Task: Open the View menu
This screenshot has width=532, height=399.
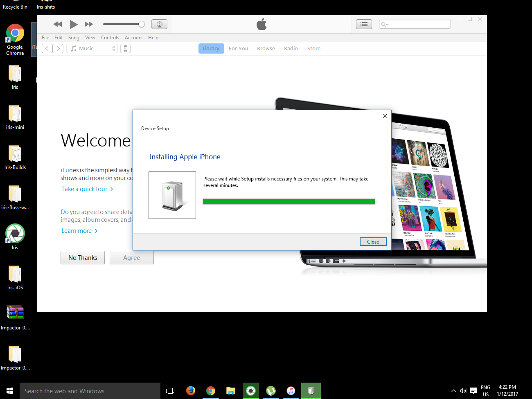Action: [90, 38]
